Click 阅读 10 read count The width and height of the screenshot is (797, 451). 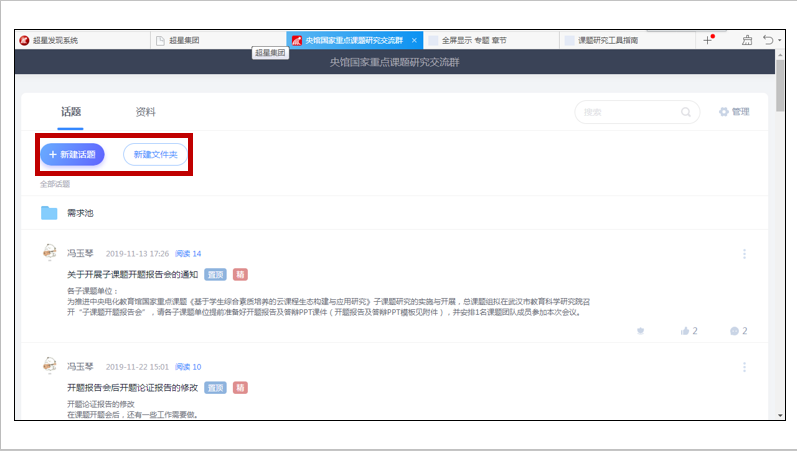coord(188,367)
